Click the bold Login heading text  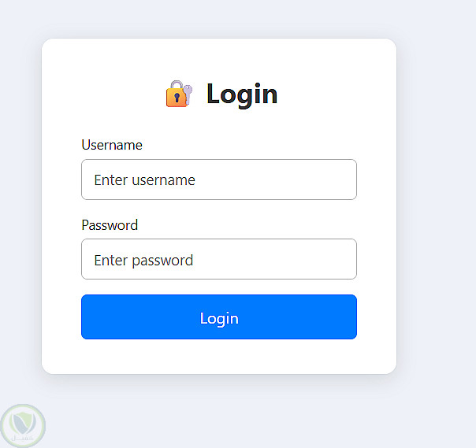(242, 94)
